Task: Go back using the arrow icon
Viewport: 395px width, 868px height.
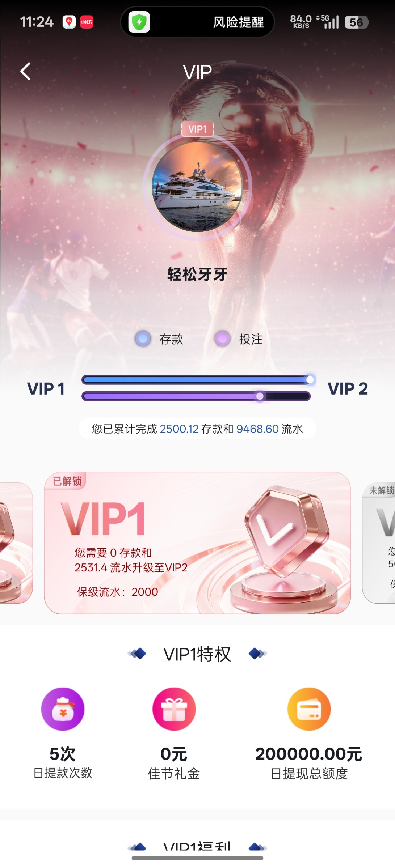Action: click(x=25, y=71)
